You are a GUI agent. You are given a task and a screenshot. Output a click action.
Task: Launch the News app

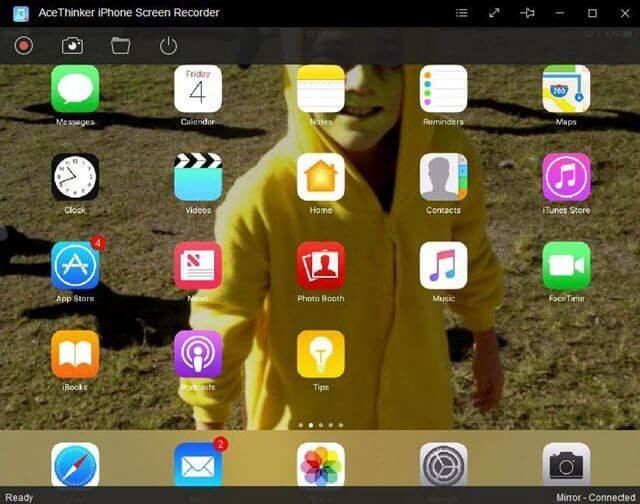coord(198,266)
